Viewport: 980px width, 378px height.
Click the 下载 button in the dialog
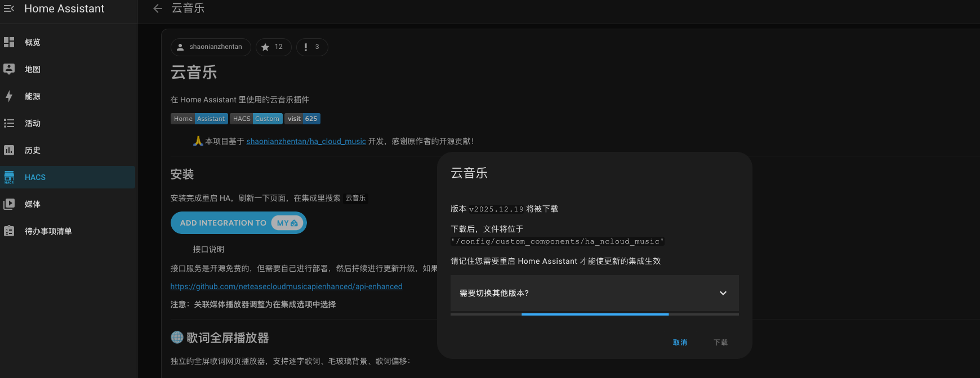point(720,343)
